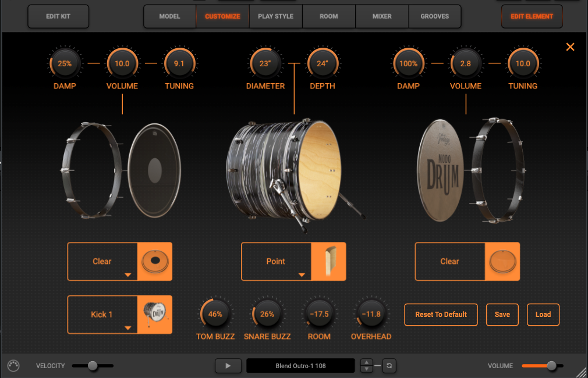Click the Diameter knob showing 23"
The height and width of the screenshot is (378, 588).
tap(265, 64)
